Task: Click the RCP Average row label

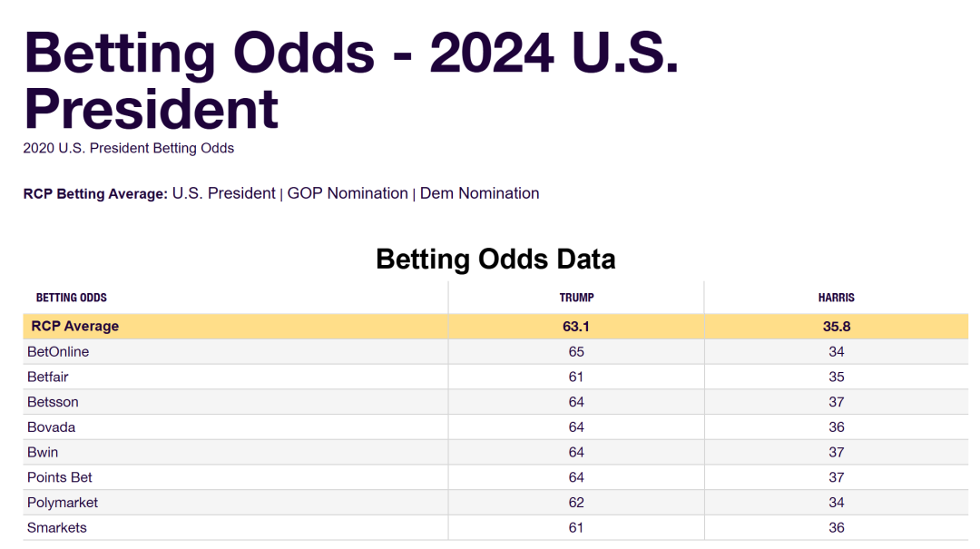Action: point(75,326)
